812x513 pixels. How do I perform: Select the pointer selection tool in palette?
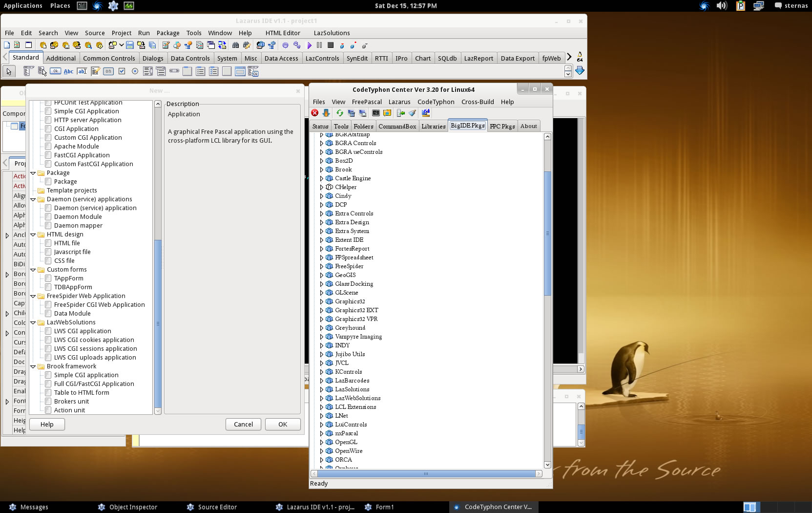point(8,71)
